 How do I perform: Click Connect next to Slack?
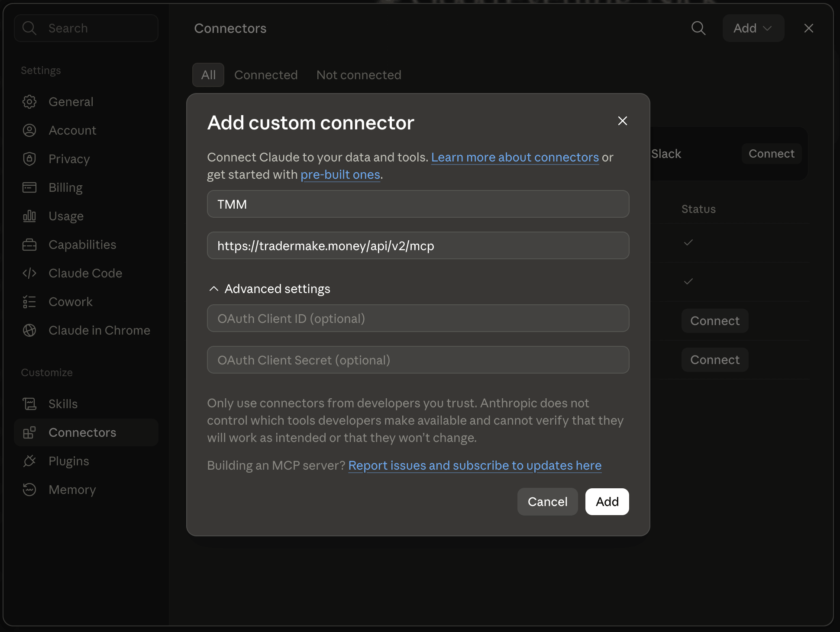click(772, 154)
